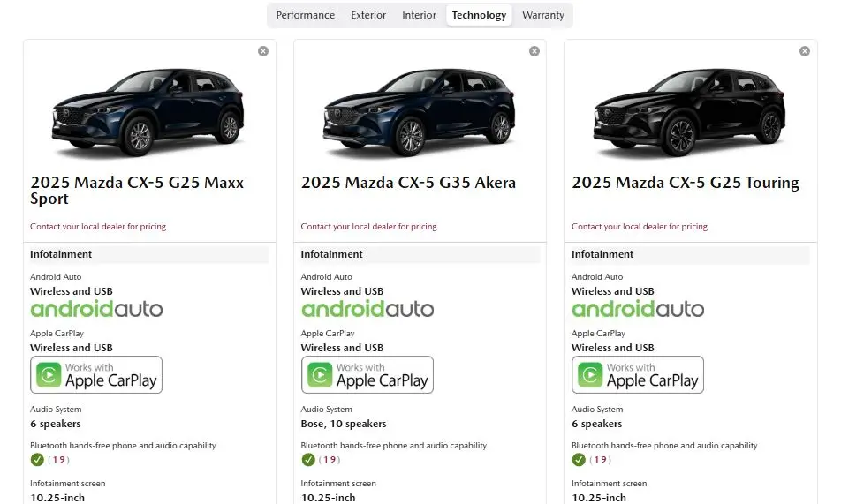This screenshot has width=841, height=504.
Task: Click 'Android Auto' label in G35 Akera card
Action: click(327, 276)
